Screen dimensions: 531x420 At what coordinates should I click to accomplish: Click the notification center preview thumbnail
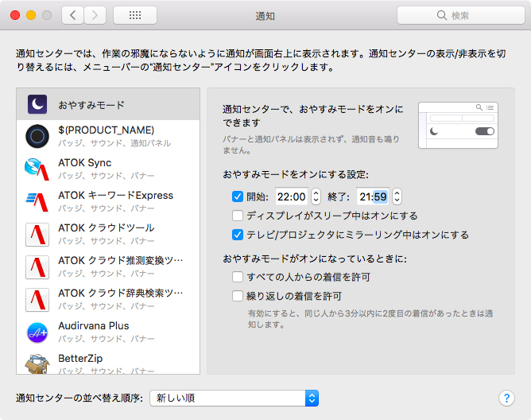(458, 125)
